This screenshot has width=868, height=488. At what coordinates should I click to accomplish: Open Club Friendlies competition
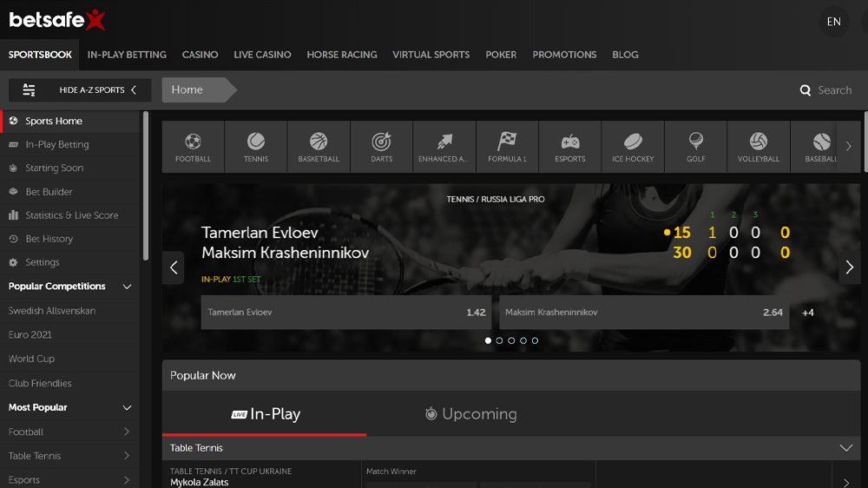click(x=40, y=383)
